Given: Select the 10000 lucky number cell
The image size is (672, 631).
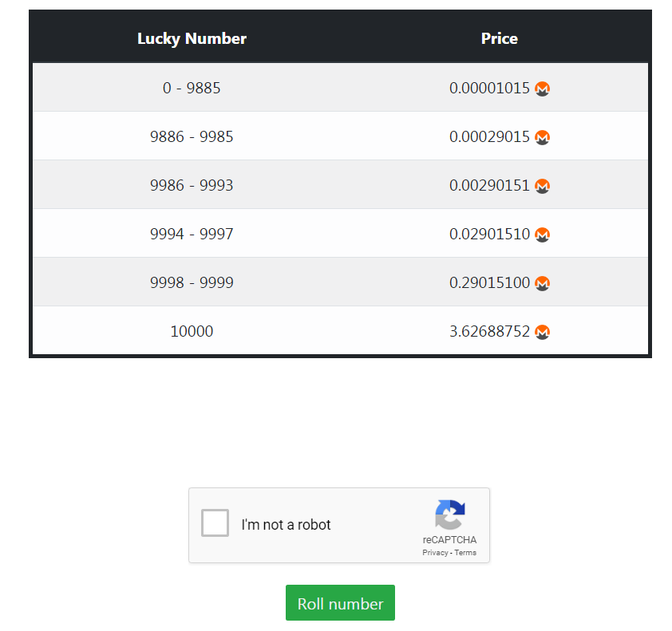Looking at the screenshot, I should pos(192,331).
